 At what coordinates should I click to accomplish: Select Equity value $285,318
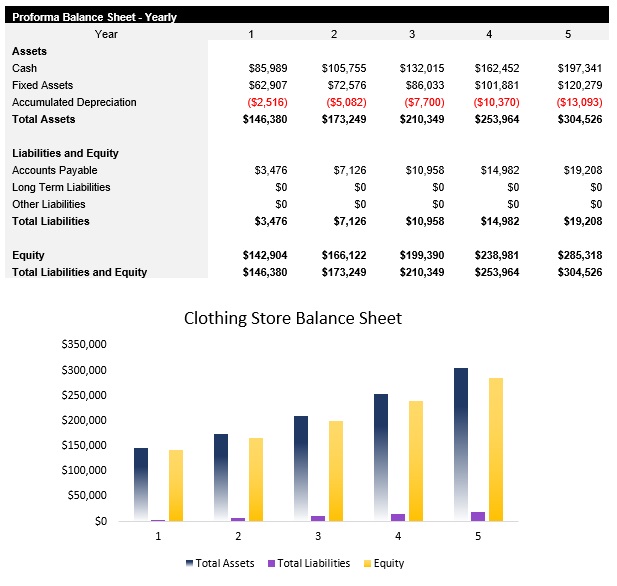580,255
